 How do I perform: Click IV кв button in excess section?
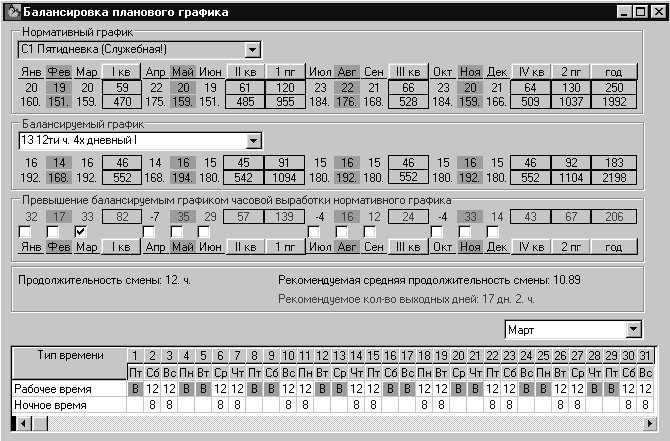point(531,247)
